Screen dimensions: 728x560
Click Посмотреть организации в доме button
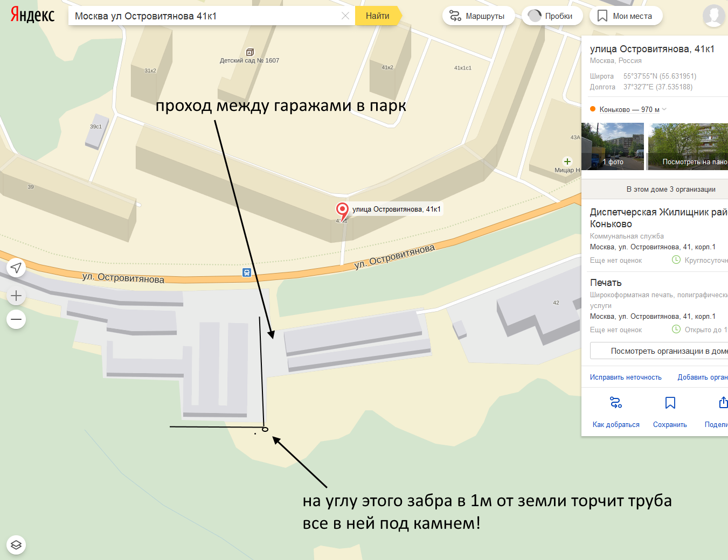pos(660,351)
